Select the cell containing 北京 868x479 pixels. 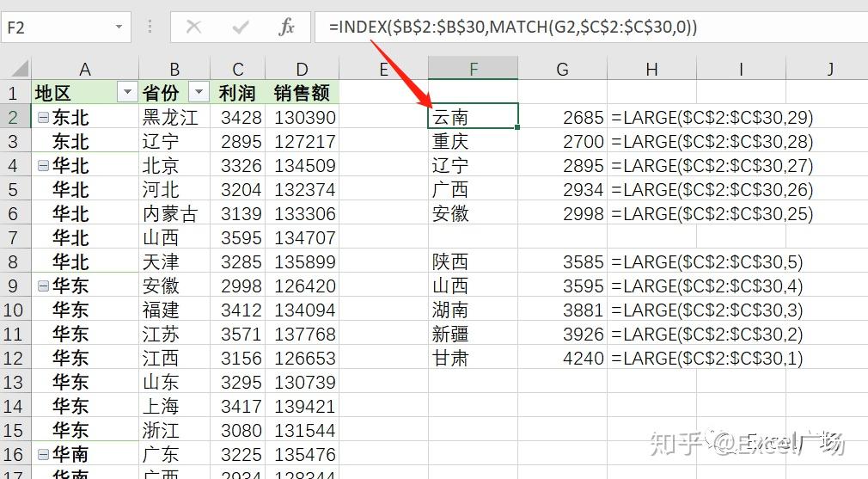(x=174, y=165)
